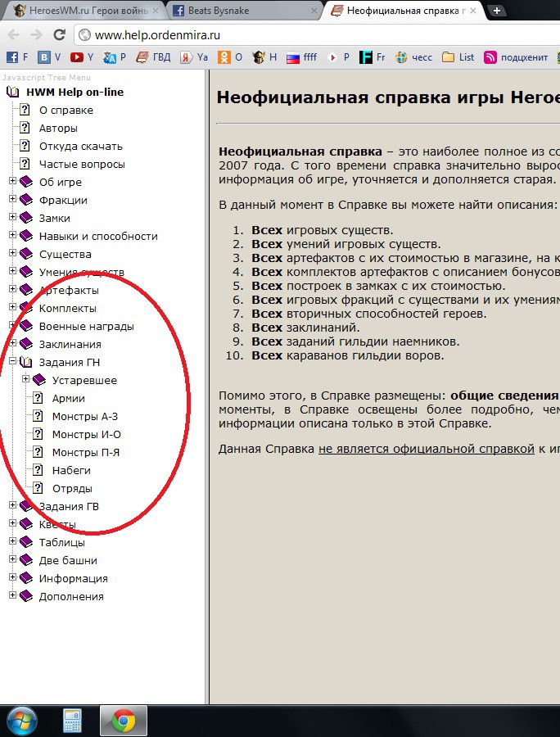
Task: Open the 'не является официальной справкой' link
Action: coord(427,449)
